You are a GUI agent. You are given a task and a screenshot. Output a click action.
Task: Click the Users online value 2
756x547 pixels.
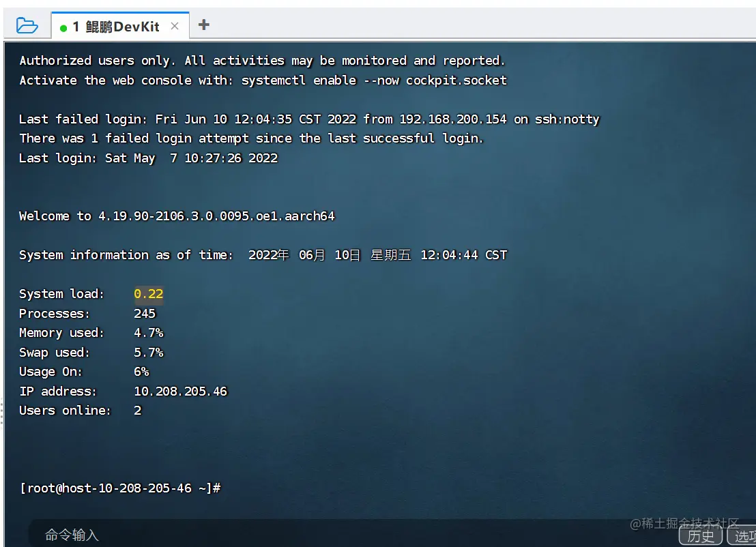tap(137, 411)
